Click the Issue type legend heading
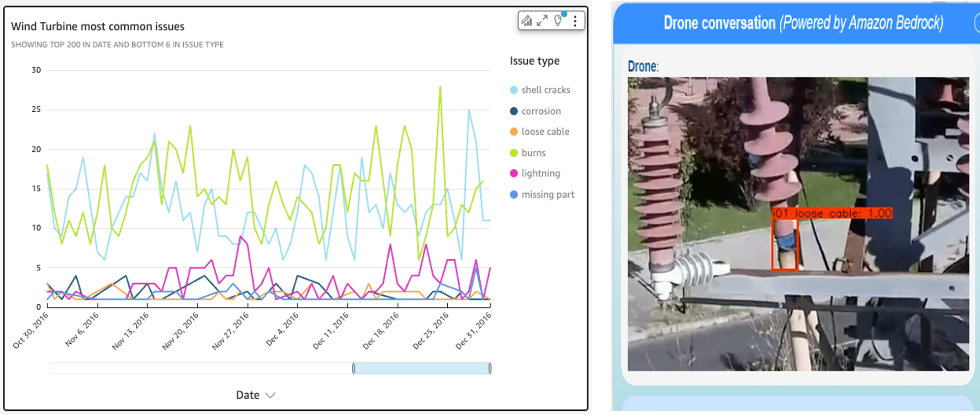Screen dimensions: 980x418 [534, 60]
